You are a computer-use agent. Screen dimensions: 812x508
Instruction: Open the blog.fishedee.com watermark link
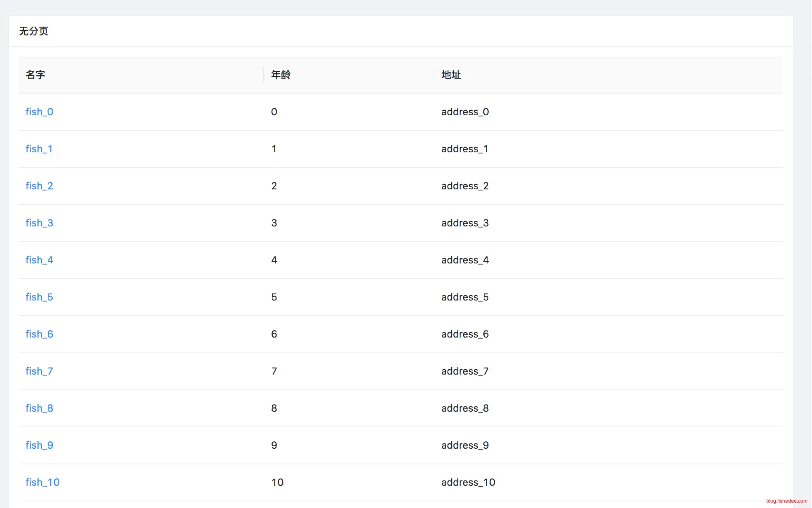(786, 501)
